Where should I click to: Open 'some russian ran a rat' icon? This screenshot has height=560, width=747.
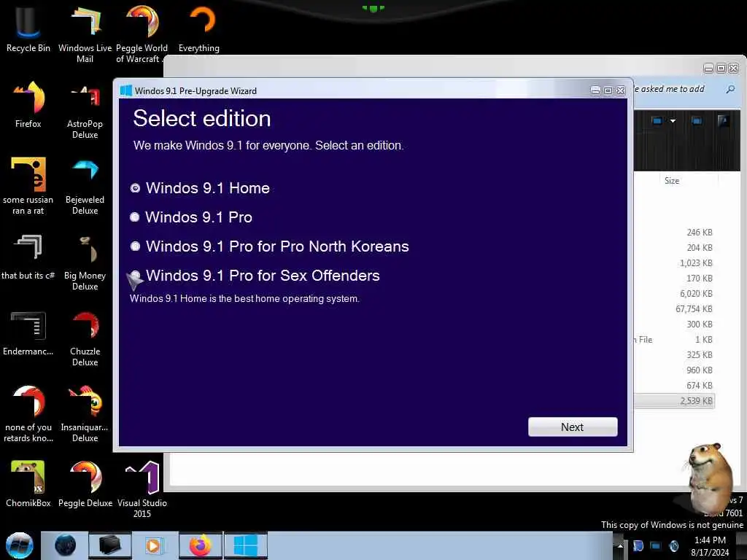[x=28, y=186]
